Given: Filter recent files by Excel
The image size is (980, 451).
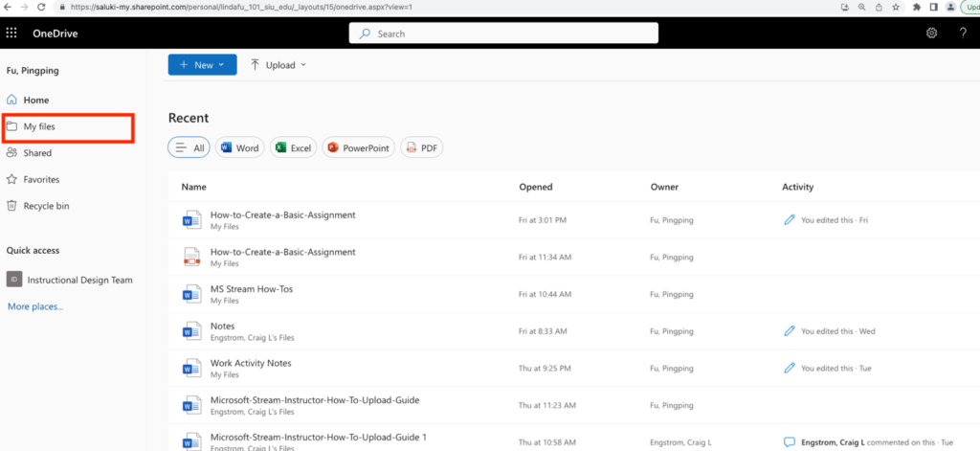Looking at the screenshot, I should pyautogui.click(x=293, y=148).
